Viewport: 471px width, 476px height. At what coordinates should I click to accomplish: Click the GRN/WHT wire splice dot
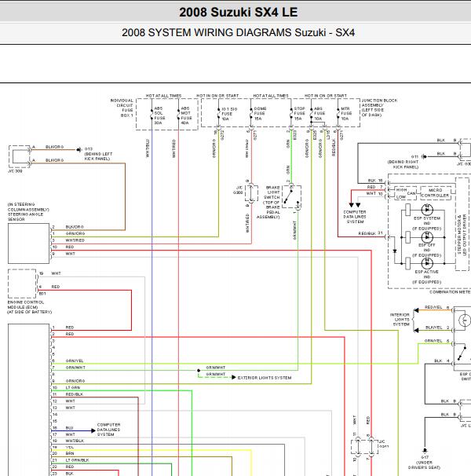199,371
